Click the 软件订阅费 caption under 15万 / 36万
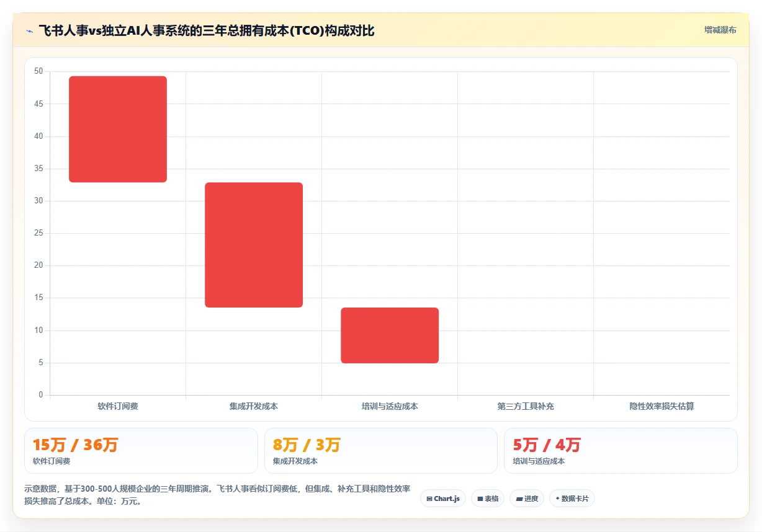The image size is (762, 532). click(52, 461)
